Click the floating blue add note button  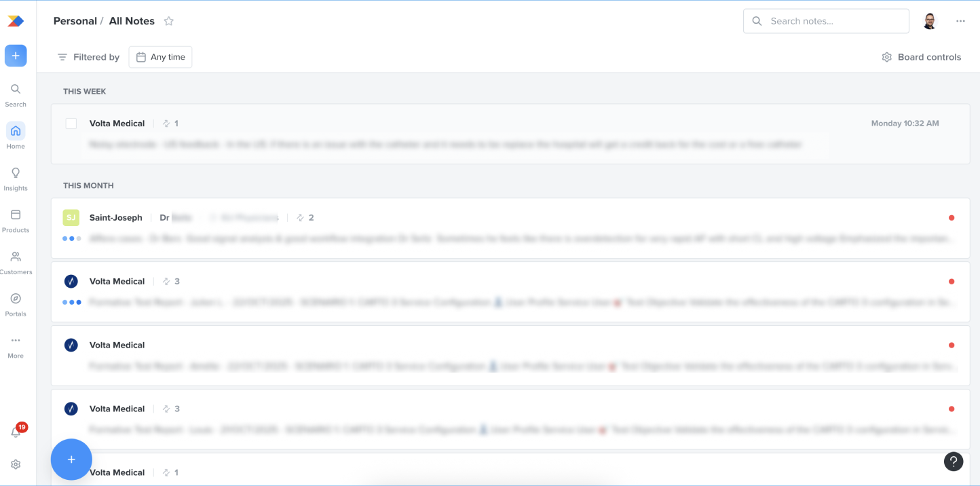coord(71,460)
